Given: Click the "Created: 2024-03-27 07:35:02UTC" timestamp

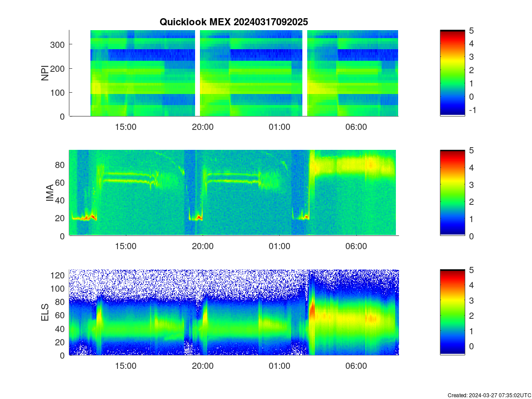Looking at the screenshot, I should pyautogui.click(x=489, y=395).
